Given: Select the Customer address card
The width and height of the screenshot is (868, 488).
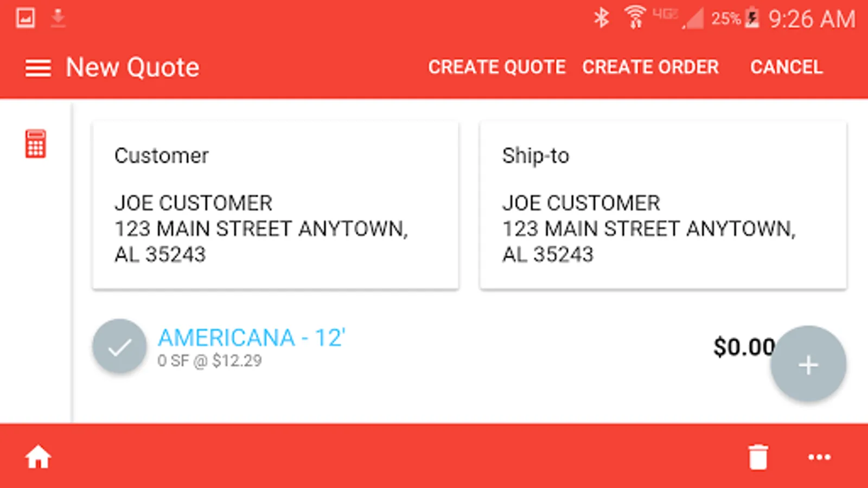Looking at the screenshot, I should 276,206.
